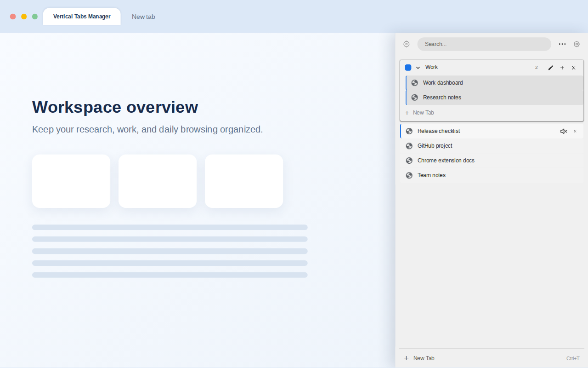
Task: Click the globe favicon beside GitHub project
Action: (409, 146)
